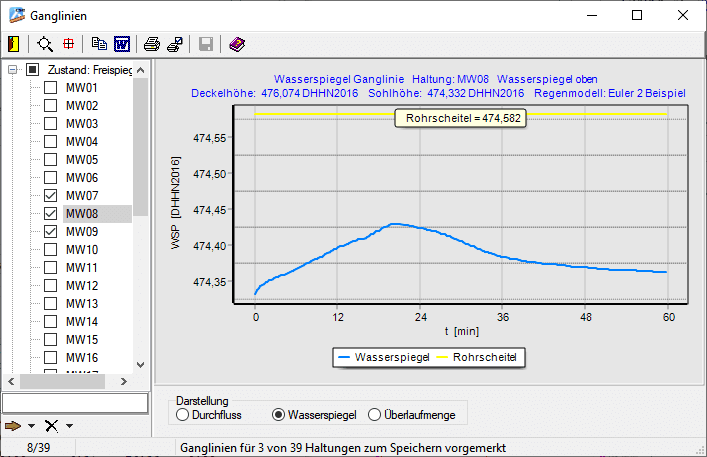Select MW10 in the tree list
Screen dimensions: 707x457
tap(81, 250)
